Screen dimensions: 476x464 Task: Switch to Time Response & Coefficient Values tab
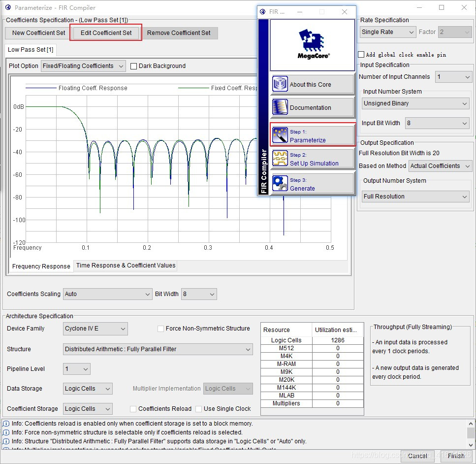[x=126, y=265]
